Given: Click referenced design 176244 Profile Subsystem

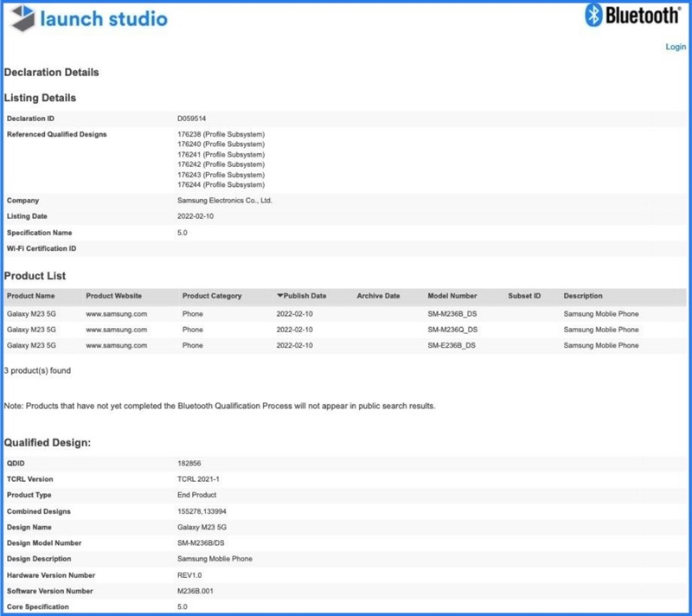Looking at the screenshot, I should (x=221, y=184).
